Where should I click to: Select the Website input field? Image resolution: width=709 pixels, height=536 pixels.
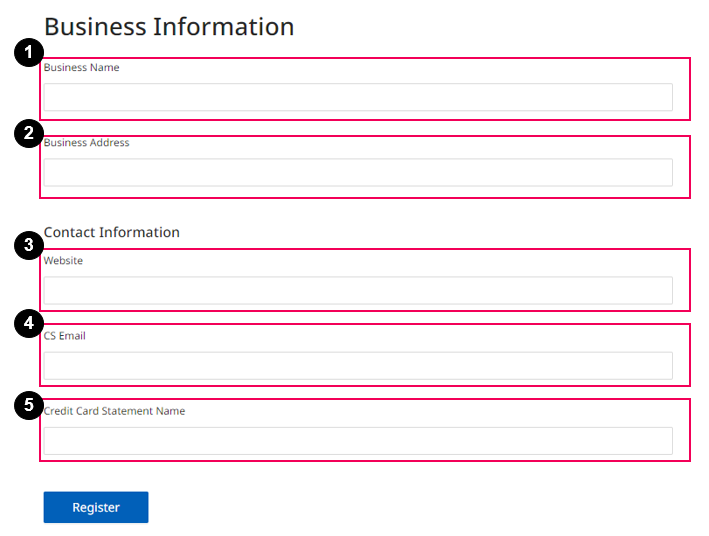357,290
